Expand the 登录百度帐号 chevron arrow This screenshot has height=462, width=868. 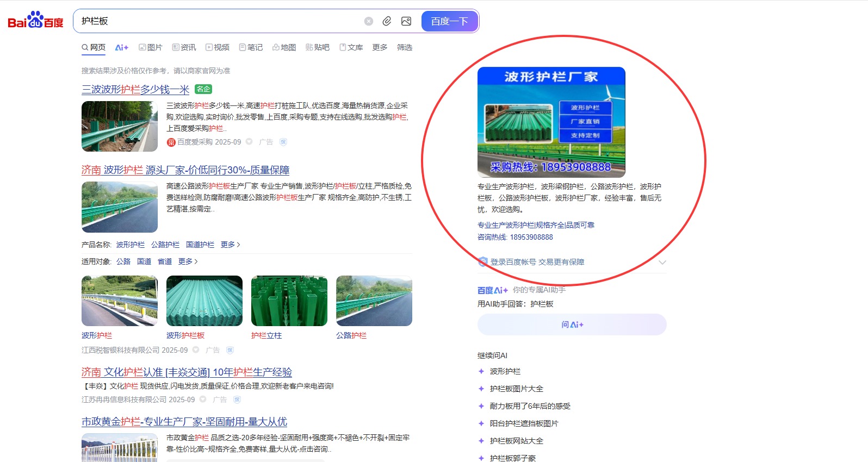(x=662, y=262)
